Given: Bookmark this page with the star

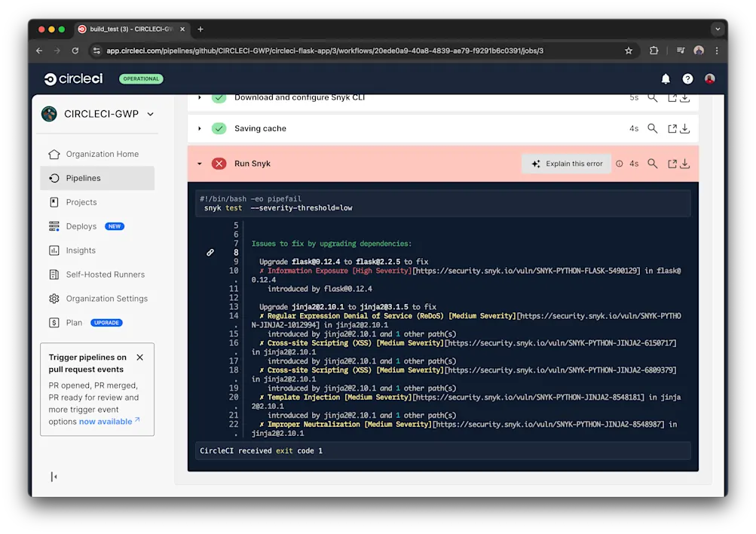Looking at the screenshot, I should pos(628,51).
